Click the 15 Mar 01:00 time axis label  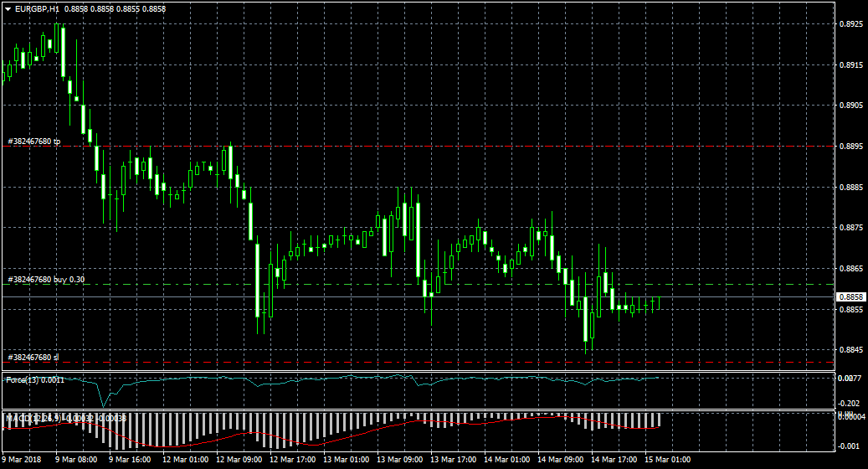click(x=668, y=460)
